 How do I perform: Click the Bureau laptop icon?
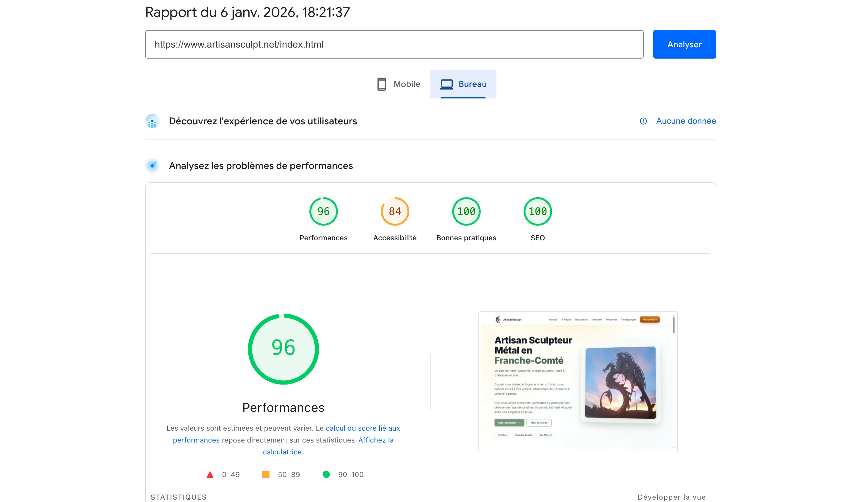(446, 84)
